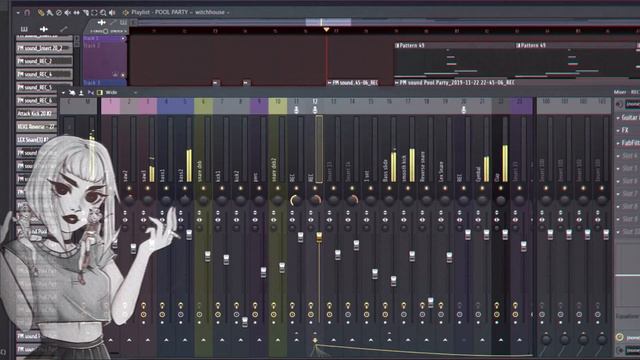Mute the perc mixer track LED
640x360 pixels.
(259, 189)
